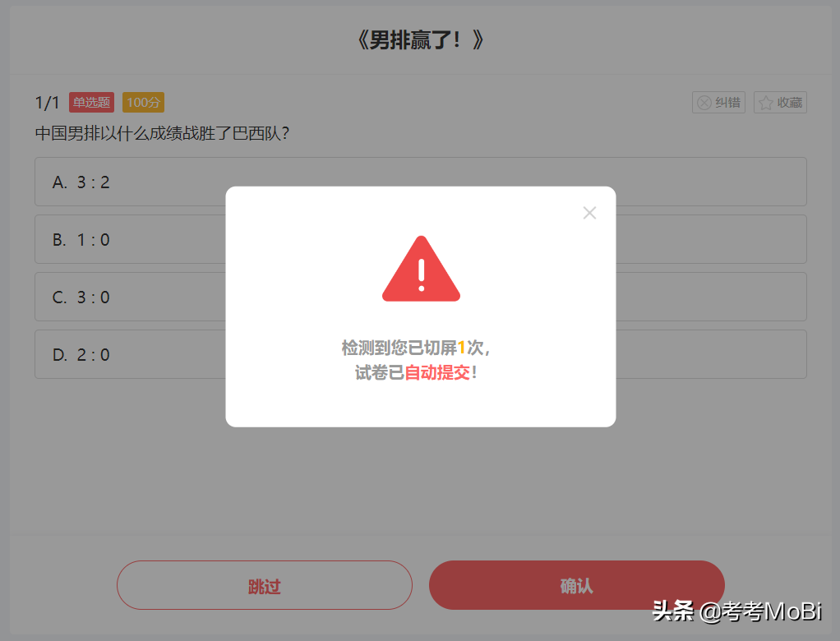Click the 头条 @考考MoBi watermark

[x=736, y=611]
